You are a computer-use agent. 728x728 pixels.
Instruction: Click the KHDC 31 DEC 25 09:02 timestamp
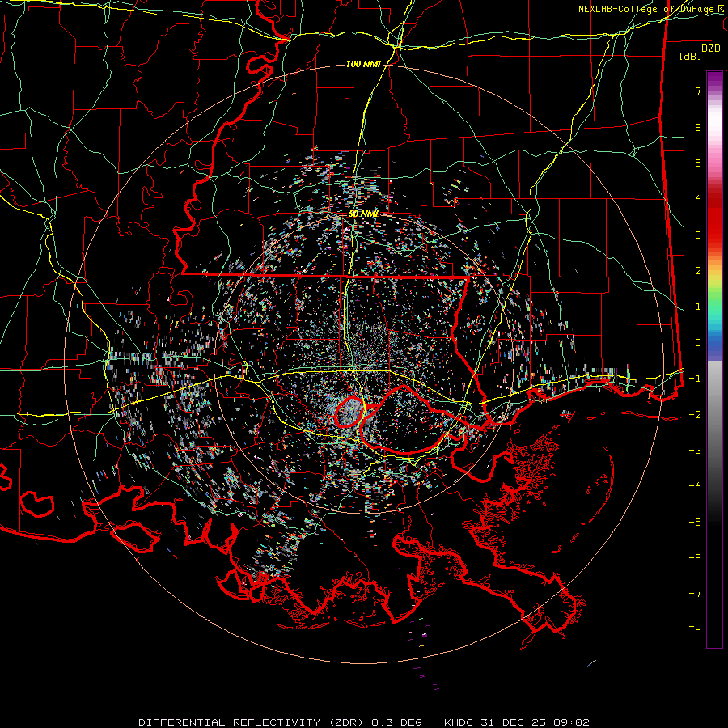[x=517, y=722]
